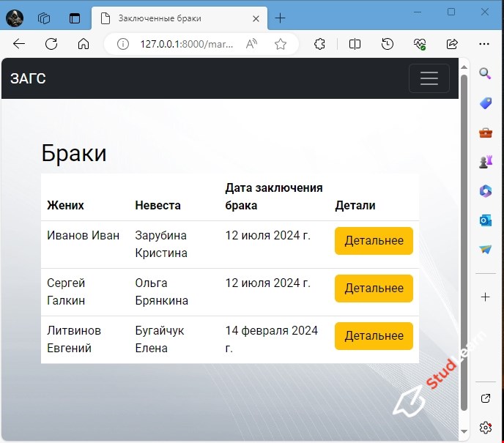Toggle the vertical tabs icon

(x=75, y=18)
